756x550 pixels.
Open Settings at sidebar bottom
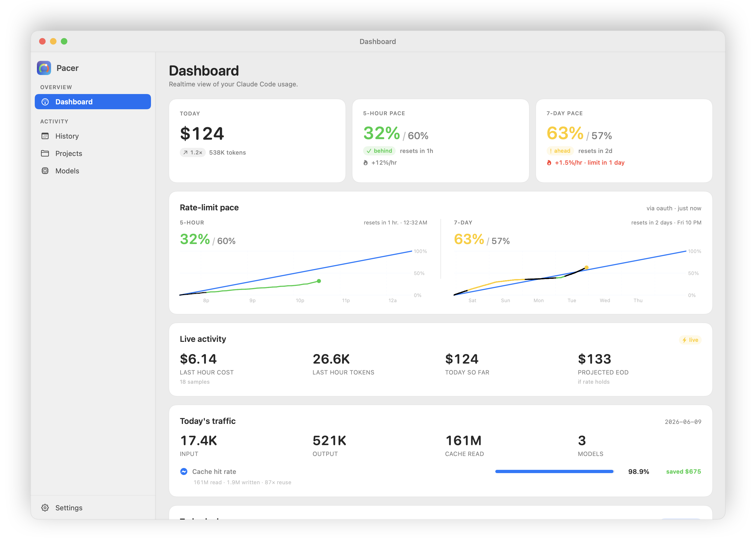[x=93, y=508]
